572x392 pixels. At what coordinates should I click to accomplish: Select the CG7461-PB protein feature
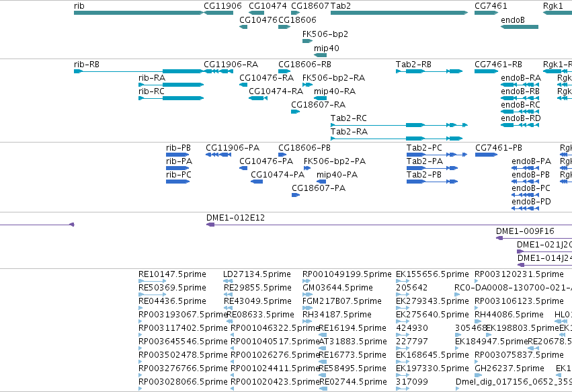coord(486,155)
